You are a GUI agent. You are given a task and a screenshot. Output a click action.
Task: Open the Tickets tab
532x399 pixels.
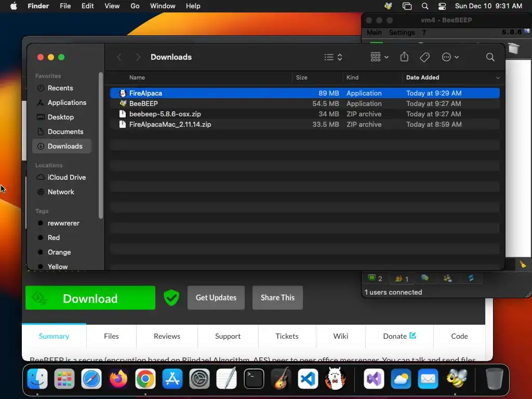click(x=287, y=336)
